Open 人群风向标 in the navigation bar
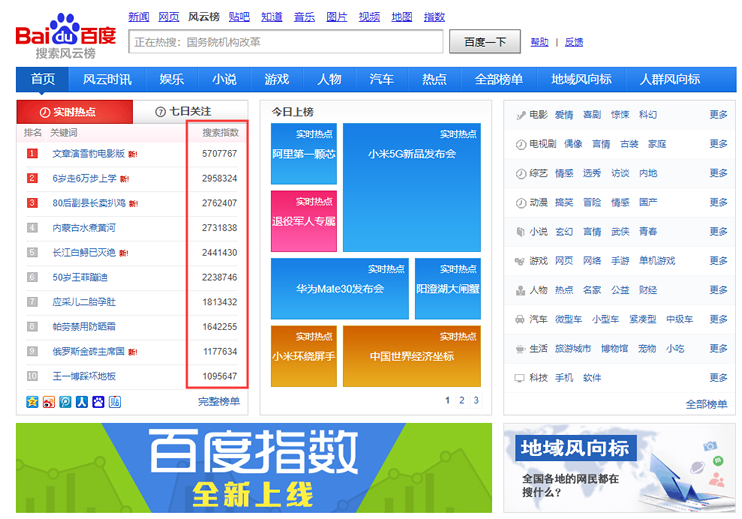This screenshot has height=519, width=742. tap(670, 79)
